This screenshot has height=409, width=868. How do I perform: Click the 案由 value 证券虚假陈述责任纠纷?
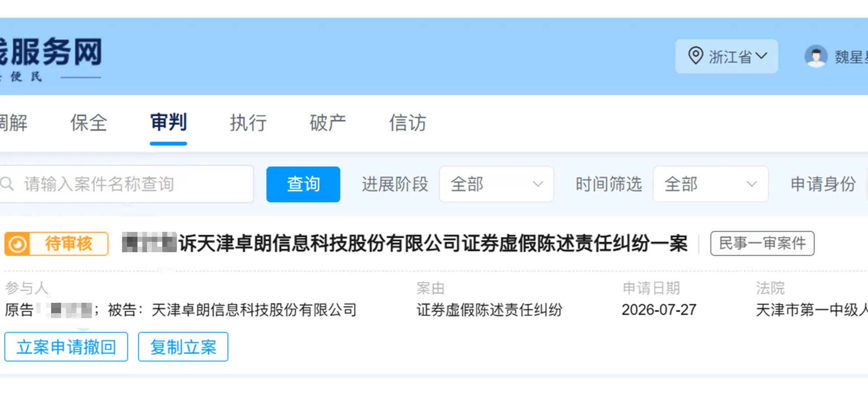489,310
